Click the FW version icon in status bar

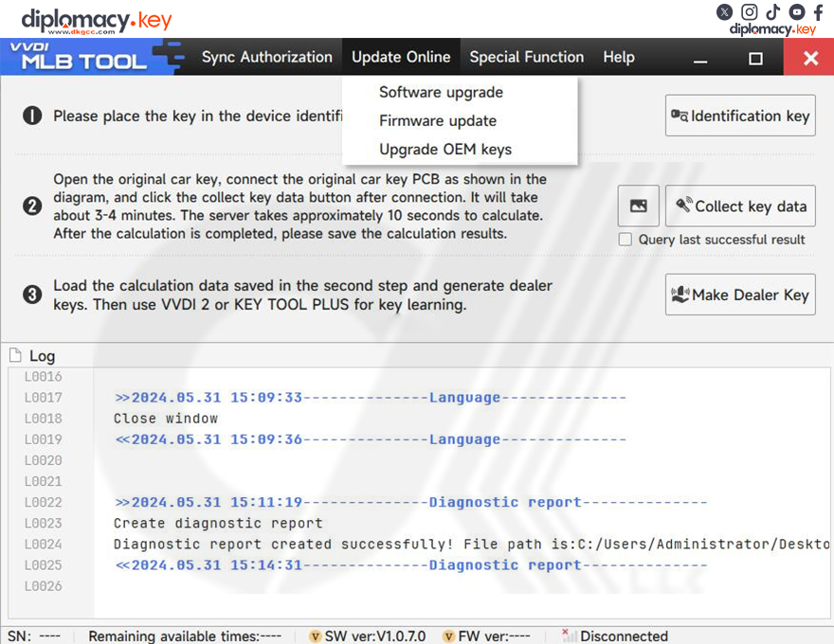click(448, 635)
